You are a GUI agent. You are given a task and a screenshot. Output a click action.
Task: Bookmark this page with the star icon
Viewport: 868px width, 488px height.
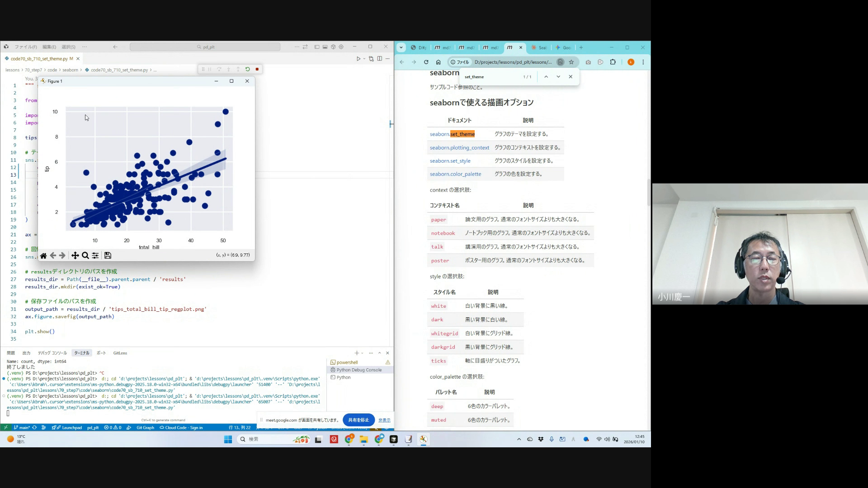click(x=571, y=62)
